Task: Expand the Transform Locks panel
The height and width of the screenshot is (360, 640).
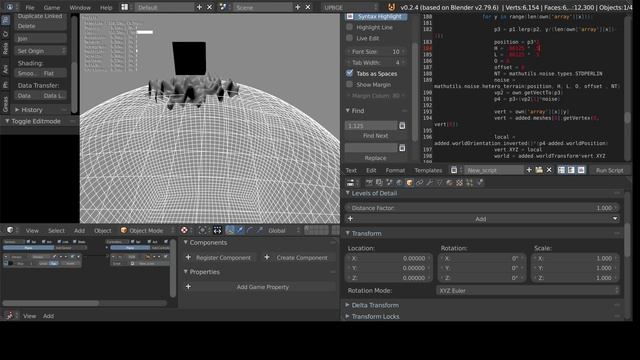Action: (347, 316)
